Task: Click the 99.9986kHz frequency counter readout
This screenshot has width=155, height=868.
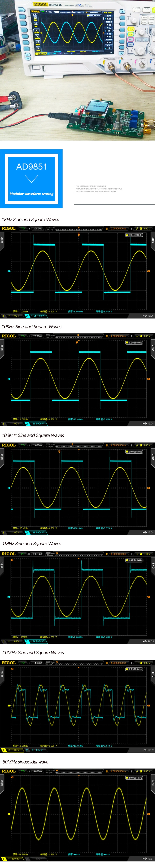Action: [x=134, y=451]
